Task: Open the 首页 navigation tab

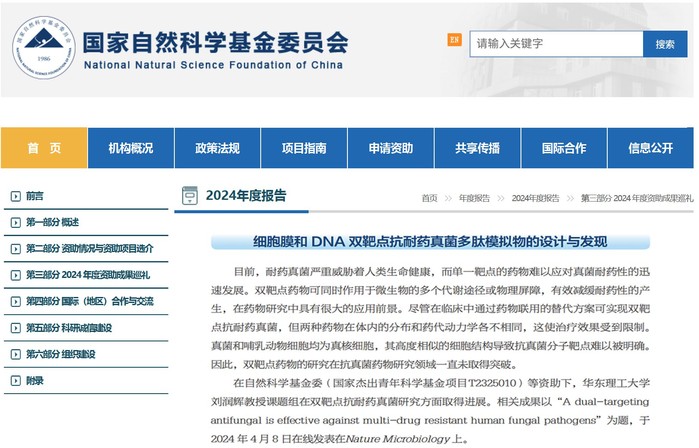Action: (44, 148)
